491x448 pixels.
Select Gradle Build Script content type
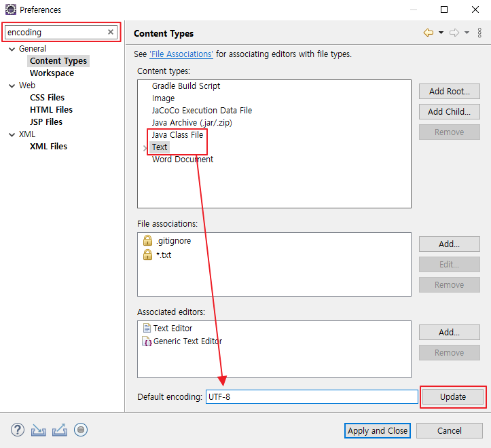(186, 86)
